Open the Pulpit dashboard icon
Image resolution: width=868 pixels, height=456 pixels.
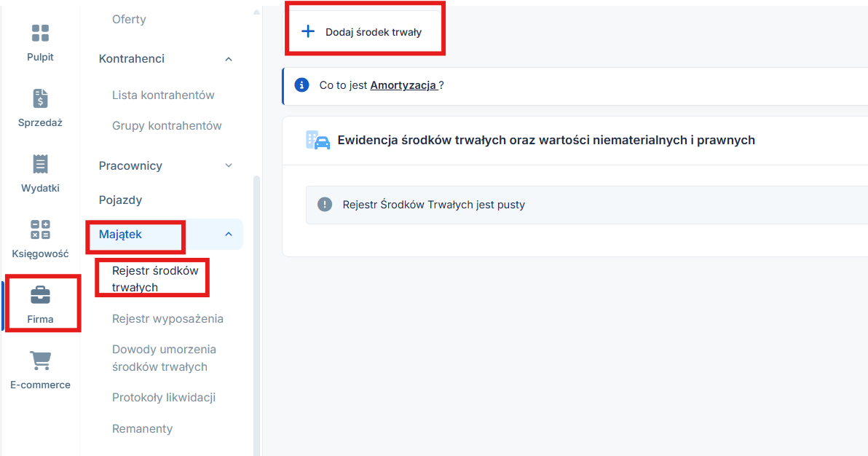pos(40,33)
